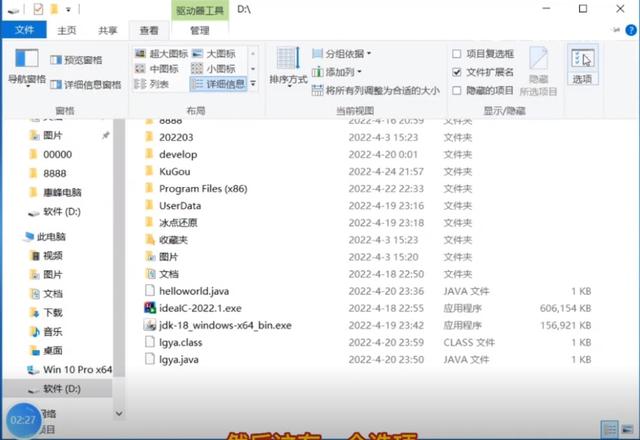The image size is (640, 440).
Task: Choose 小图标 layout
Action: tap(214, 69)
